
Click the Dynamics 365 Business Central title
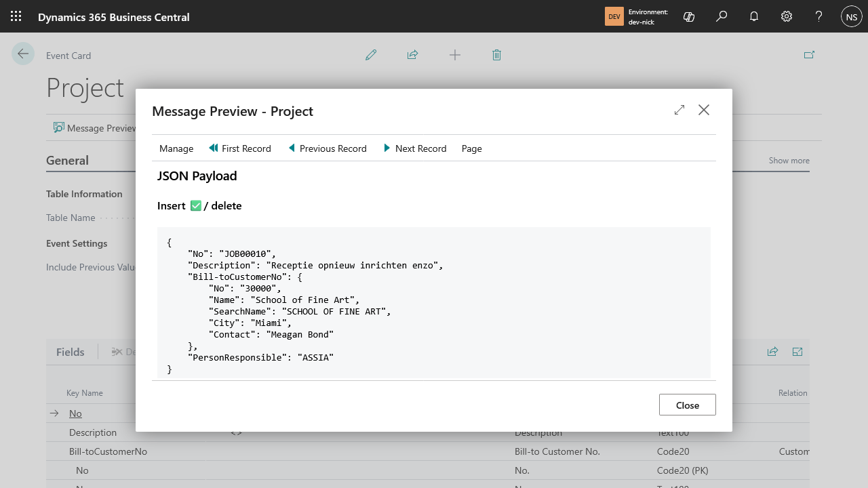114,17
